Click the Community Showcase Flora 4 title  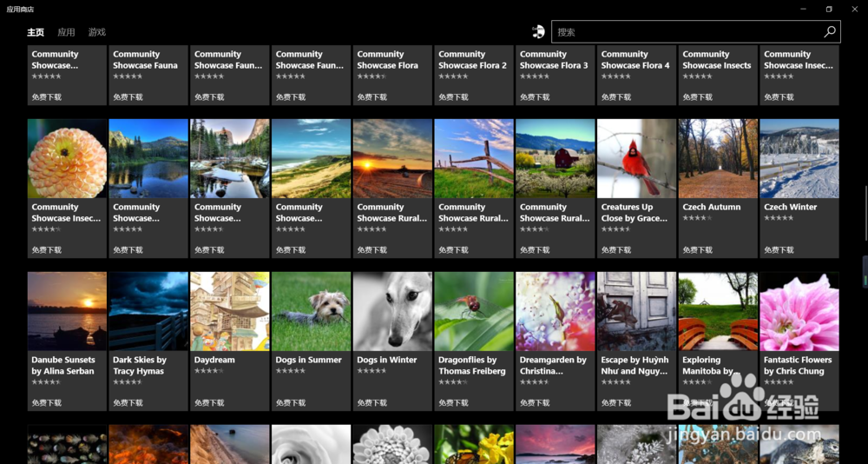pyautogui.click(x=635, y=59)
